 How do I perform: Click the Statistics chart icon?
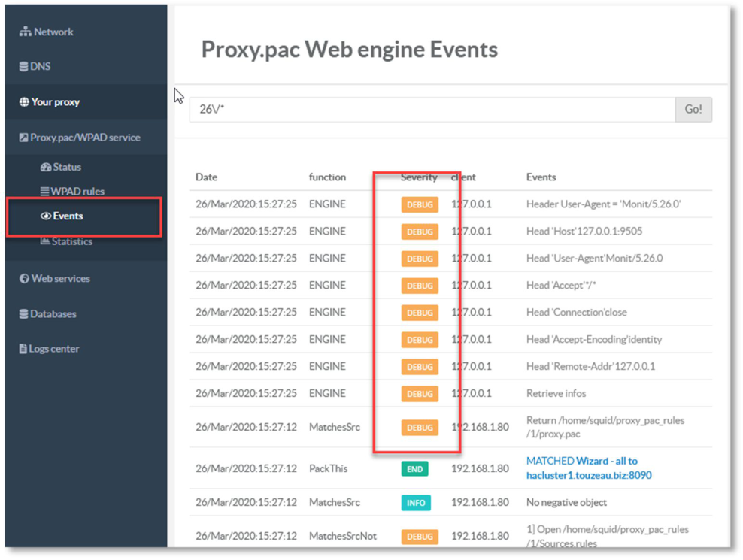45,241
